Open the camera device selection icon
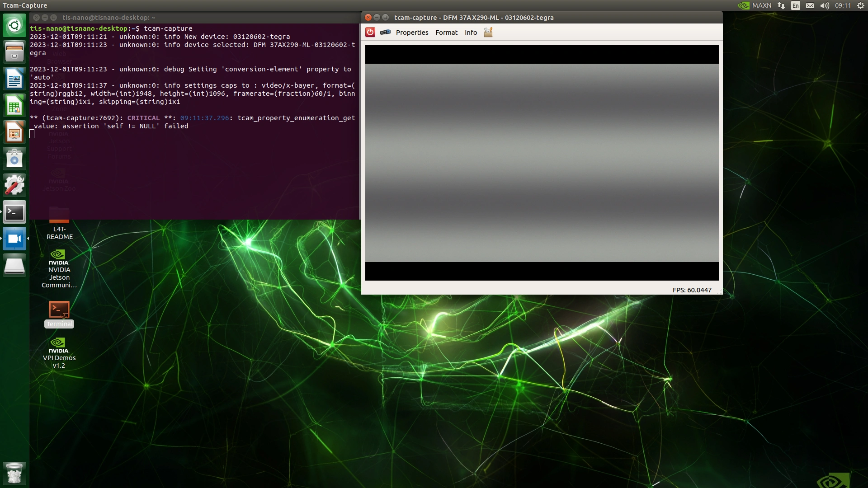The width and height of the screenshot is (868, 488). coord(385,32)
